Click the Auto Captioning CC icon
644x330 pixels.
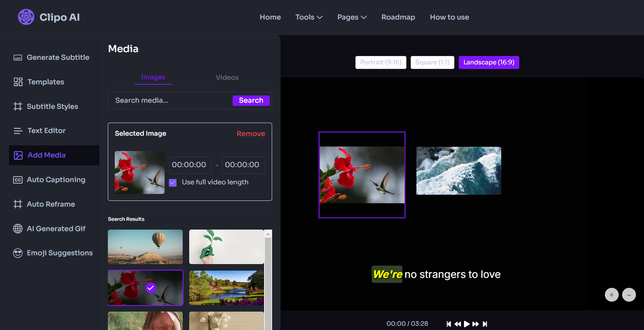tap(18, 180)
